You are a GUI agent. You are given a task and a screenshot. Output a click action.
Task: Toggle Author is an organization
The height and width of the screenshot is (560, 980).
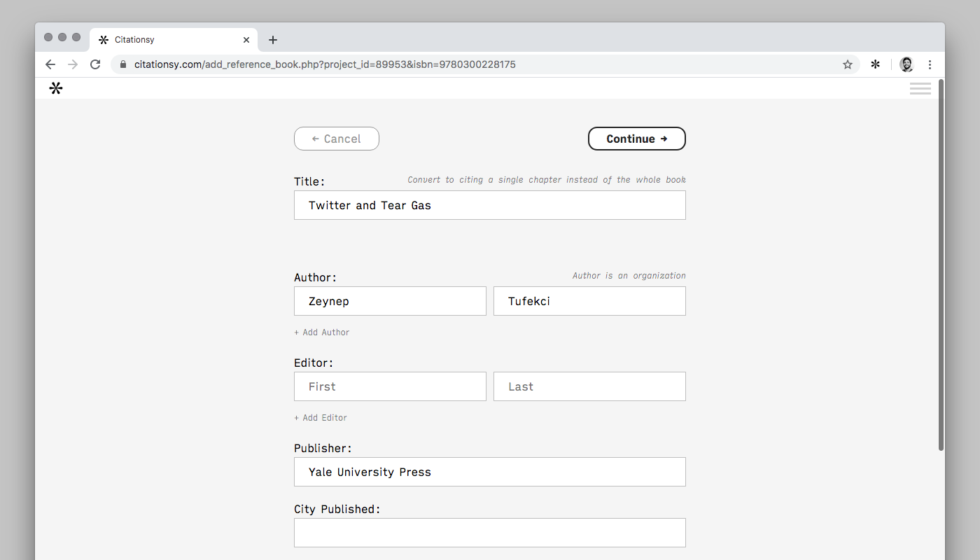629,276
